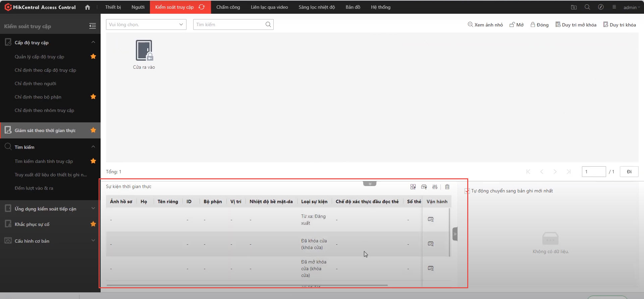Click the refresh icon on Kiểm soát truy cập tab
The image size is (644, 299).
(x=202, y=7)
